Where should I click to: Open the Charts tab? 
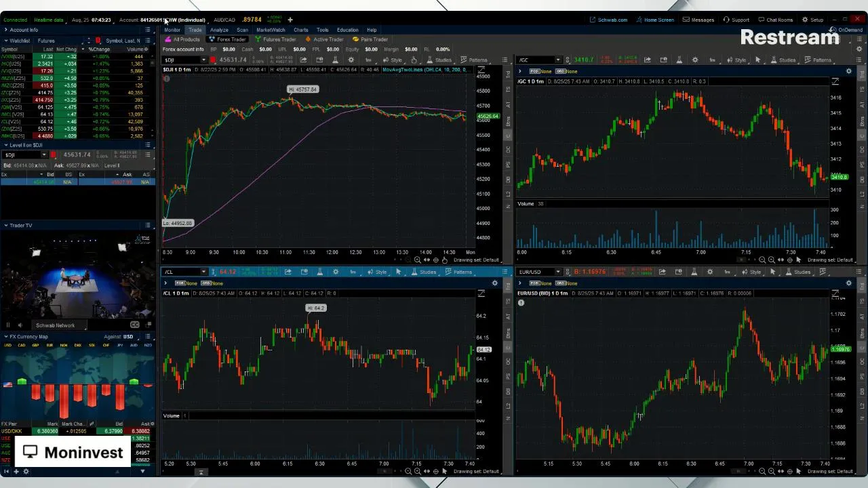301,30
